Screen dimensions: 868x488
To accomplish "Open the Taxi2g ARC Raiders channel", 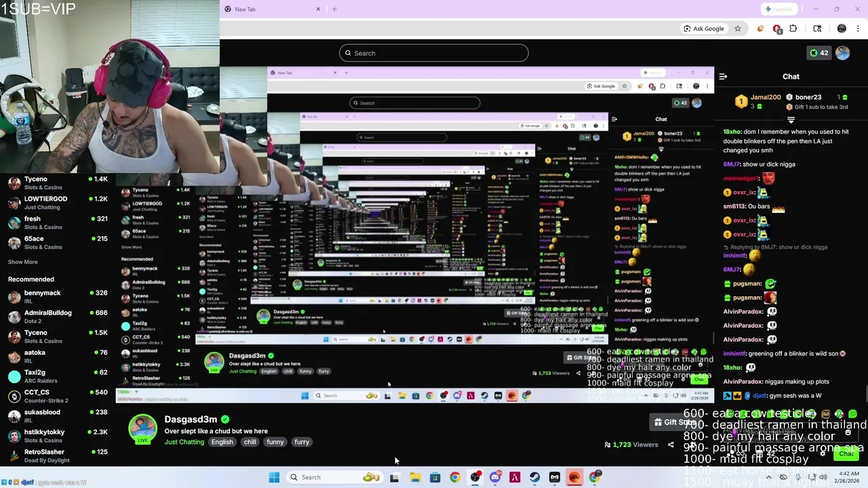I will [57, 376].
